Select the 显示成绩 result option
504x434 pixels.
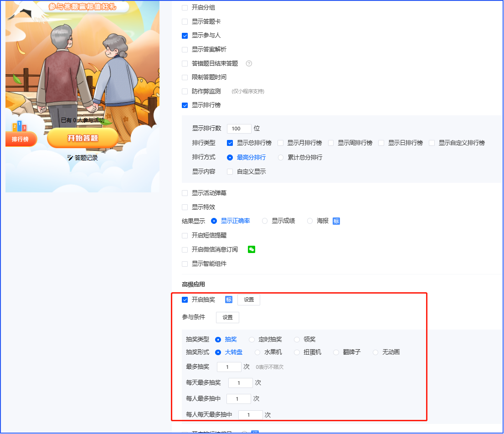(x=265, y=221)
